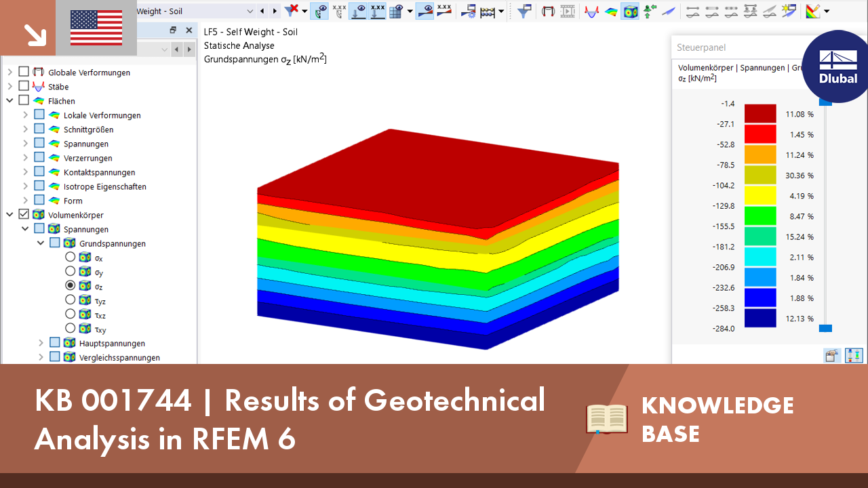Open the red-X filter dropdown arrow
The height and width of the screenshot is (488, 868).
click(304, 11)
